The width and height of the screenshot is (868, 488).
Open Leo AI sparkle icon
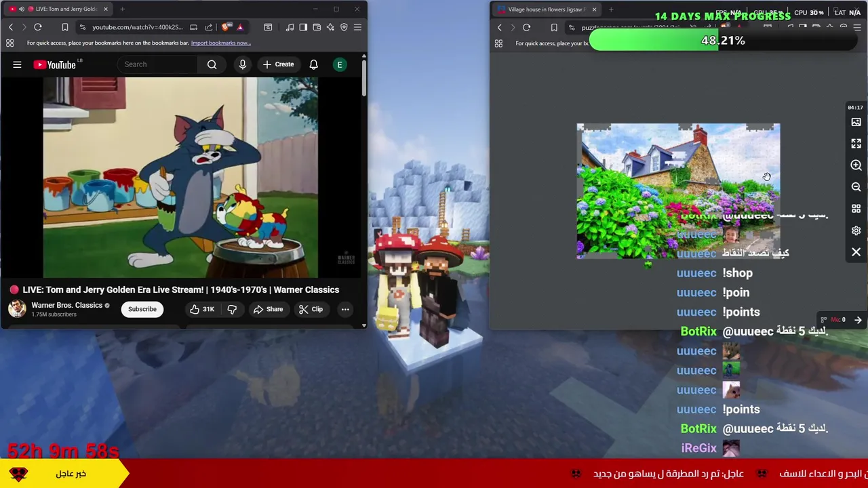point(330,27)
